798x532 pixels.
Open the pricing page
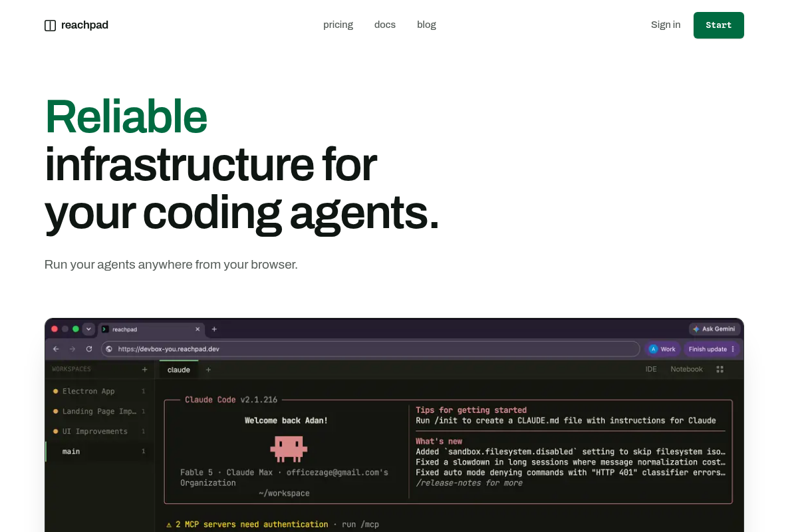pos(338,25)
